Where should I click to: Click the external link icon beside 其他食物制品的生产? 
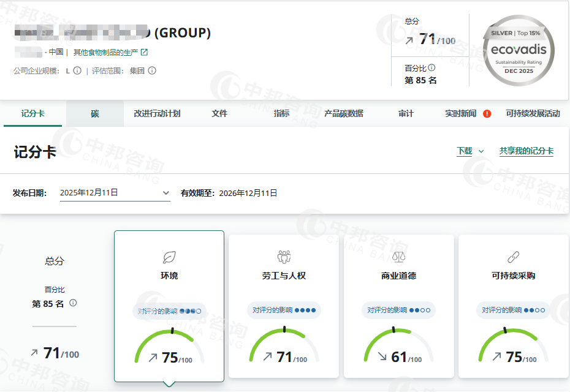pos(144,53)
